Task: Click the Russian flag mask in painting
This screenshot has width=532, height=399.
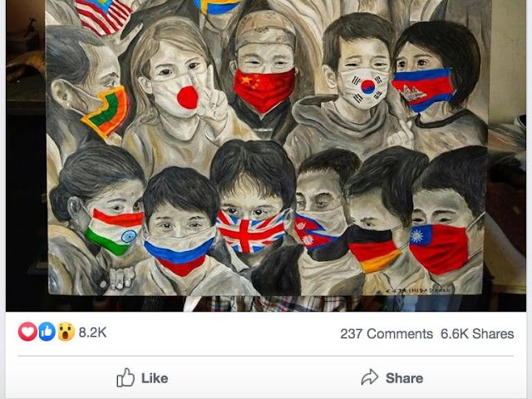Action: click(179, 256)
